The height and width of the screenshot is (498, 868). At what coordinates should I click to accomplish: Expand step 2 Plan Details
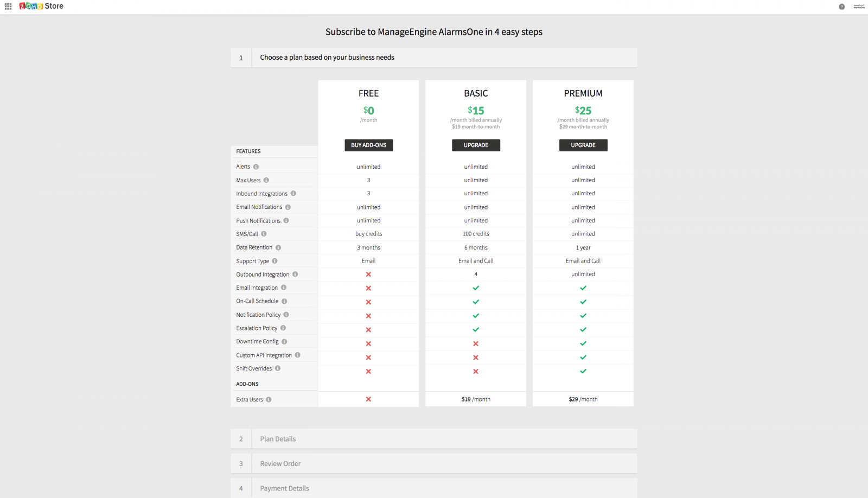coord(434,439)
